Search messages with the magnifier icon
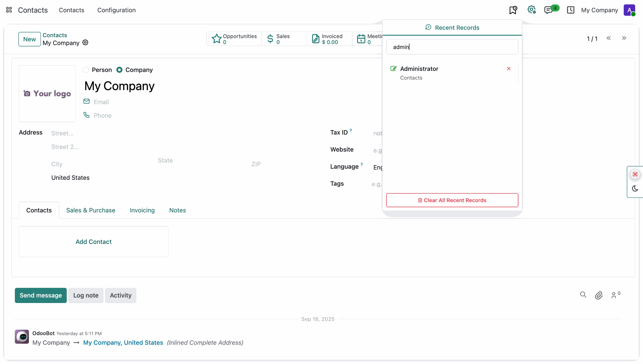 pyautogui.click(x=583, y=295)
